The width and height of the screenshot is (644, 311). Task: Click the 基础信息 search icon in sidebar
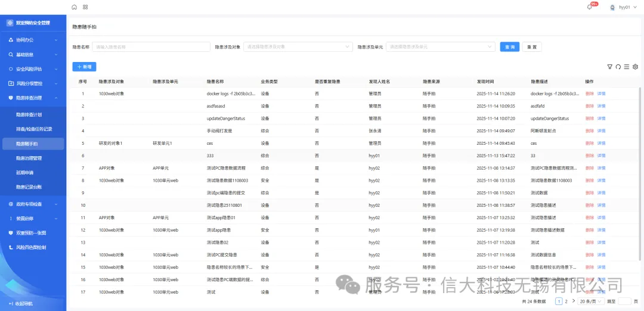tap(11, 55)
